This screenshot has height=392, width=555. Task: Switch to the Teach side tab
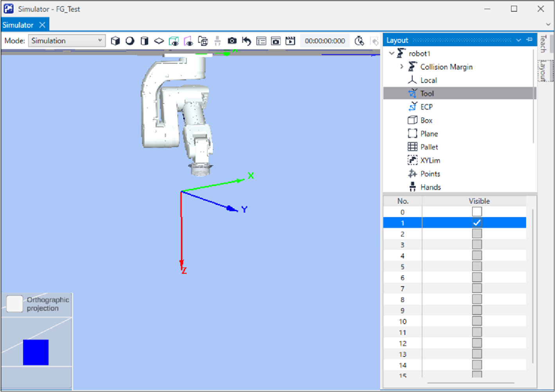point(543,44)
